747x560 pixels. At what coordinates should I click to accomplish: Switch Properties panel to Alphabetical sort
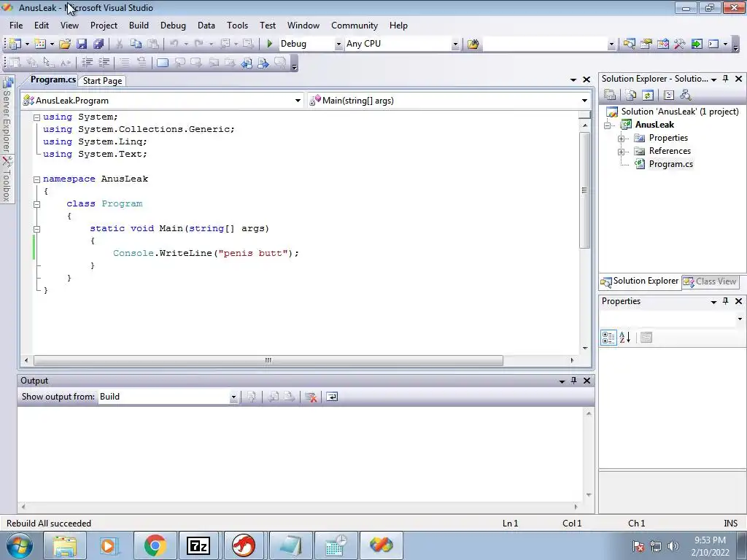click(x=625, y=338)
